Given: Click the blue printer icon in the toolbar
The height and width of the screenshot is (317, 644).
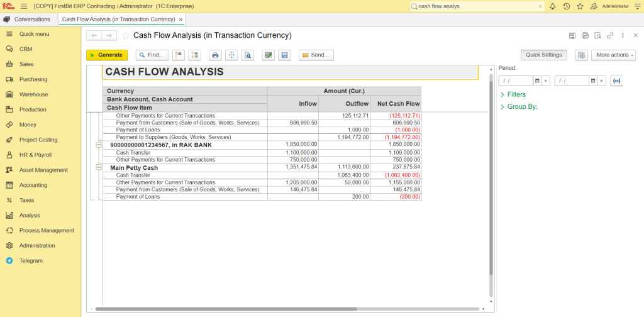Looking at the screenshot, I should pos(215,55).
